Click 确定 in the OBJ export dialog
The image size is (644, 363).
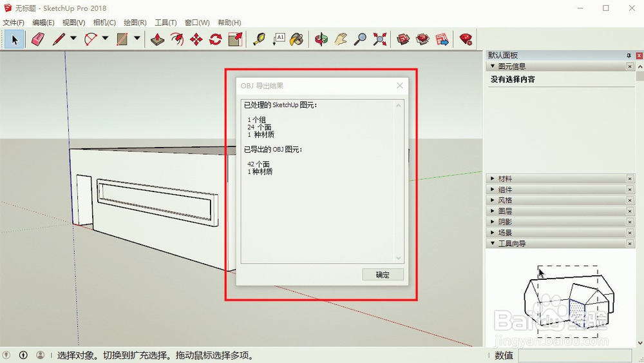(x=383, y=275)
